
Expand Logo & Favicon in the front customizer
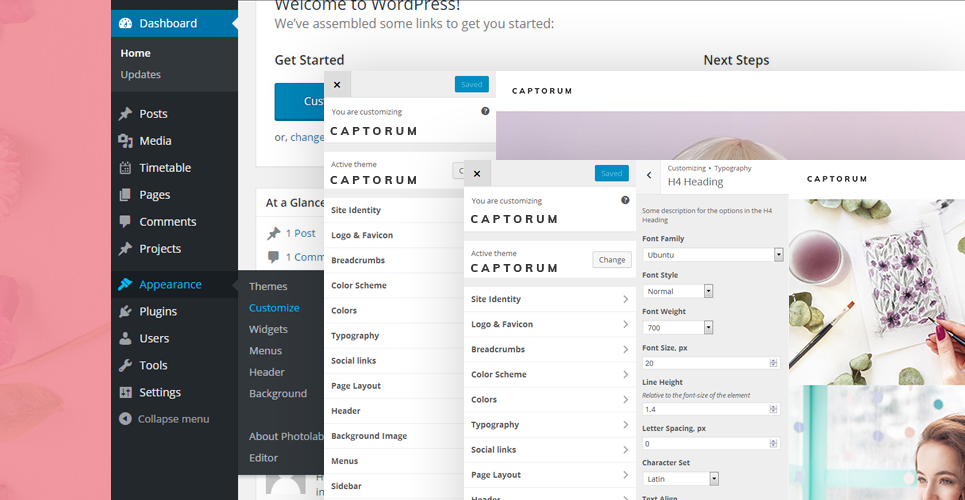(550, 325)
